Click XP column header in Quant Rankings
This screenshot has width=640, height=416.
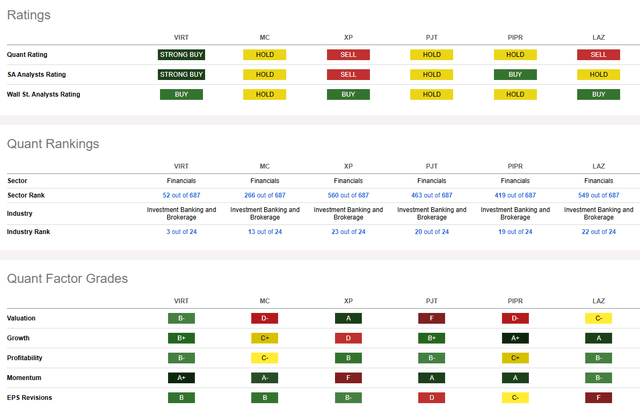[348, 167]
